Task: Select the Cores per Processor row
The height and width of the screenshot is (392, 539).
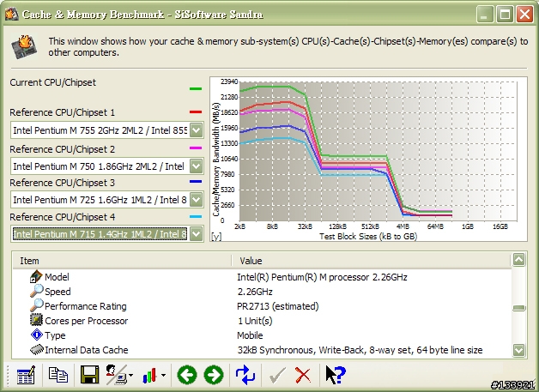Action: point(262,321)
